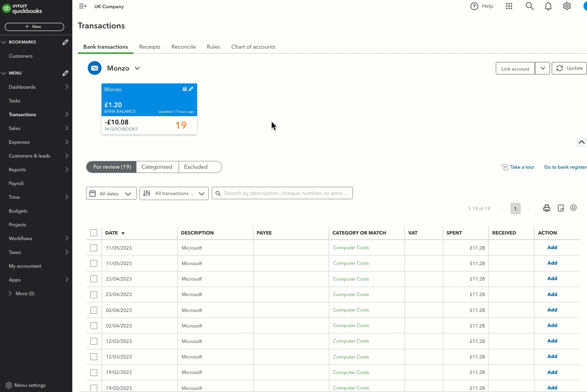Image resolution: width=587 pixels, height=392 pixels.
Task: Click the refresh icon on Update button
Action: click(559, 68)
